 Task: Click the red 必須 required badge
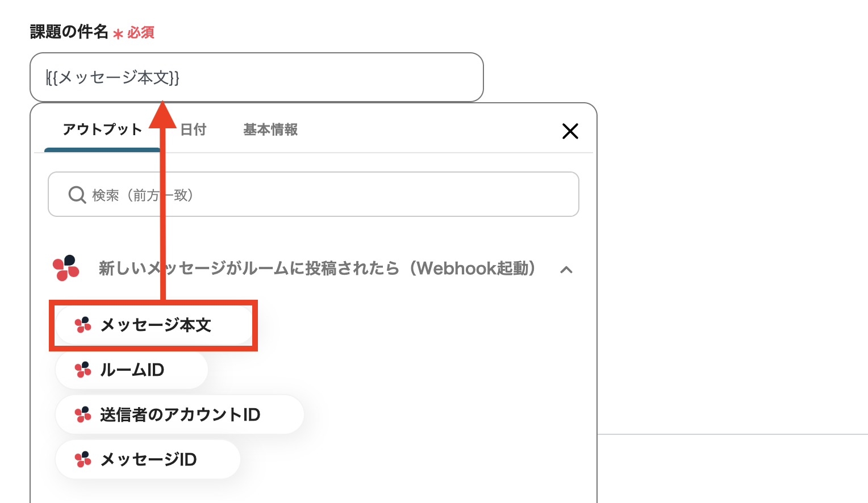[140, 33]
